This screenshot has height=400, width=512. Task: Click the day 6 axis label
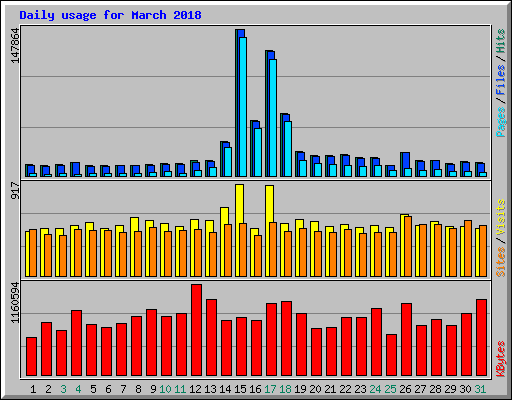(x=108, y=389)
